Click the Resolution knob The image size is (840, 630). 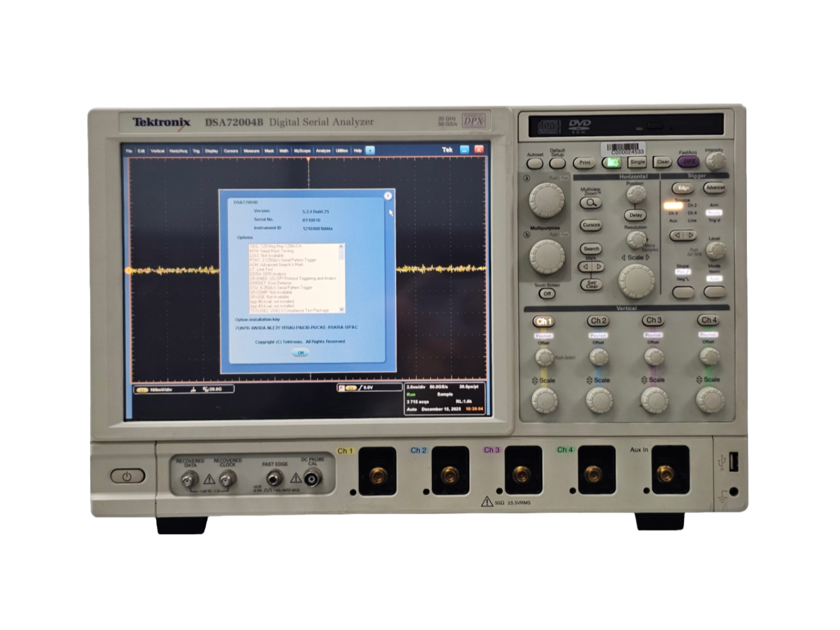[635, 239]
